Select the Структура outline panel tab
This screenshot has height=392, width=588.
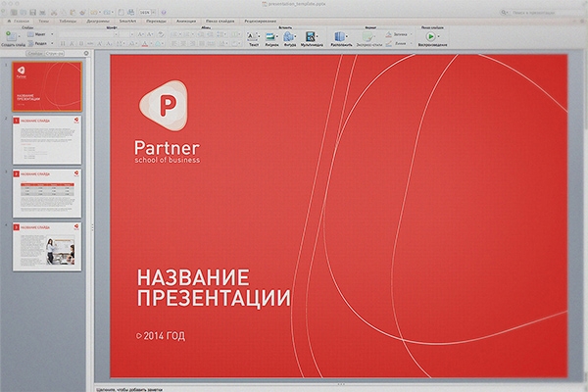pyautogui.click(x=55, y=53)
